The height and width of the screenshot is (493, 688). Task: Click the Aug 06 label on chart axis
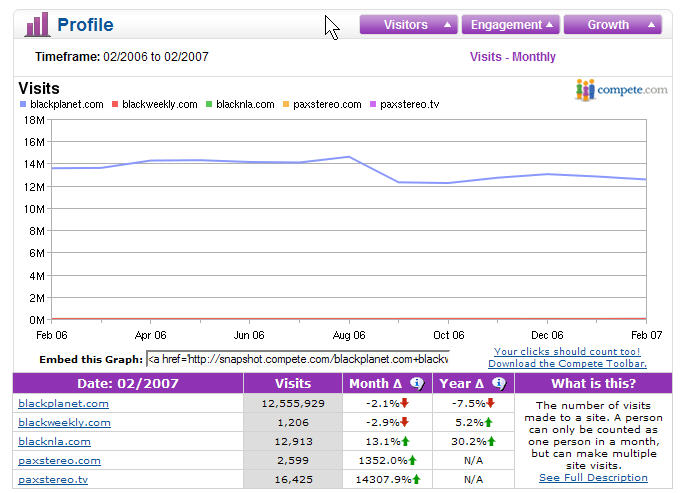tap(349, 336)
